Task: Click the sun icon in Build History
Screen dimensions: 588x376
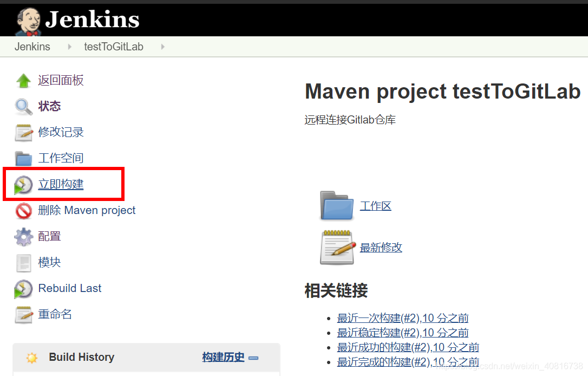Action: pyautogui.click(x=32, y=358)
